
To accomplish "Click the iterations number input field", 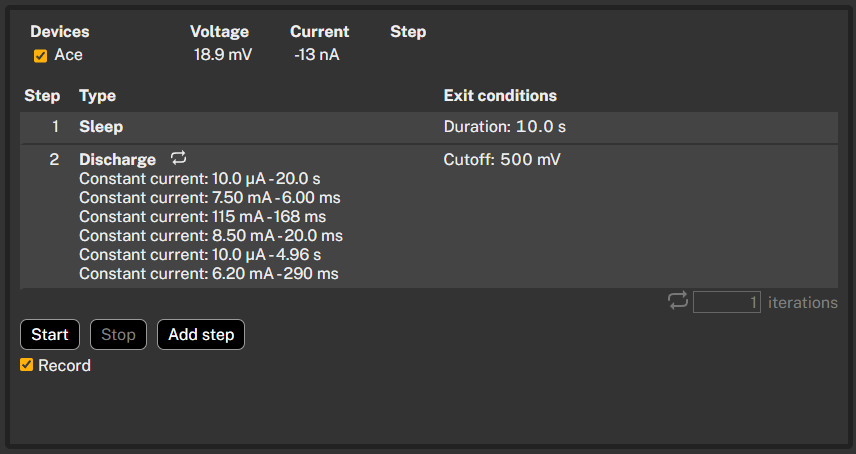I will 727,302.
